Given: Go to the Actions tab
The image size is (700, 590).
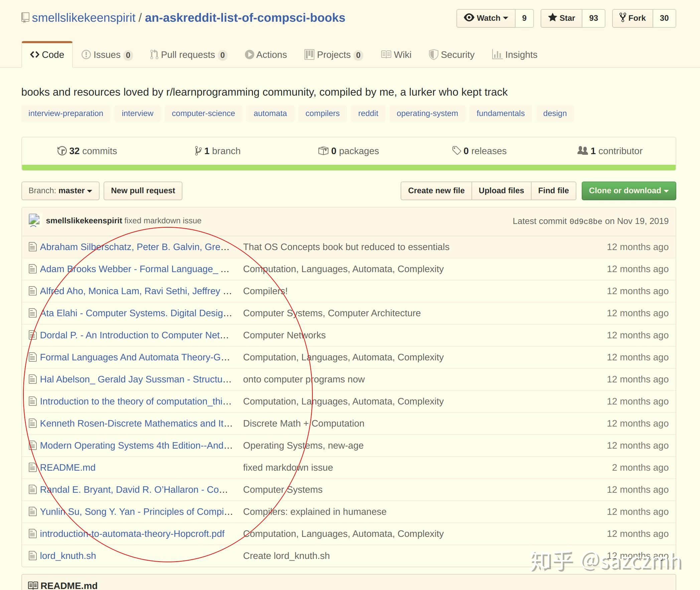Looking at the screenshot, I should click(266, 55).
